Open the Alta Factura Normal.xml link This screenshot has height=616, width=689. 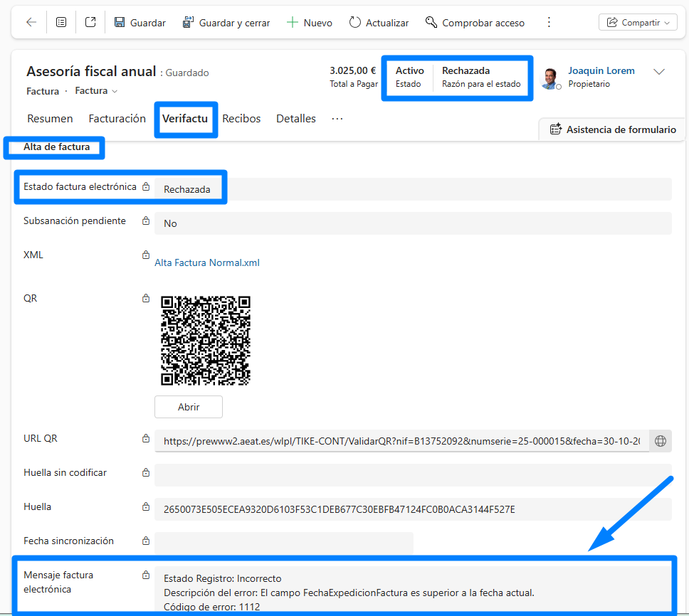[207, 262]
